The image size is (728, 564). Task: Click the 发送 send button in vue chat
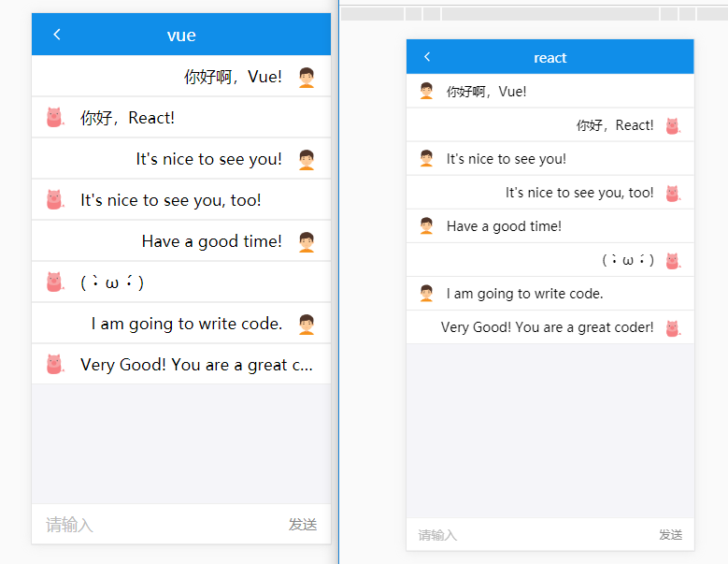pos(303,525)
